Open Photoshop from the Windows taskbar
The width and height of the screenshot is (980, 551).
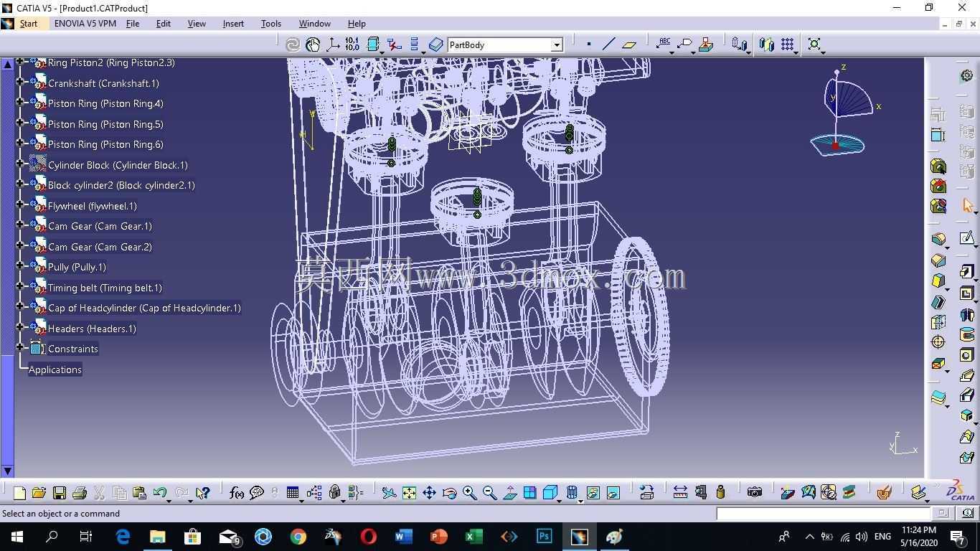(x=544, y=536)
